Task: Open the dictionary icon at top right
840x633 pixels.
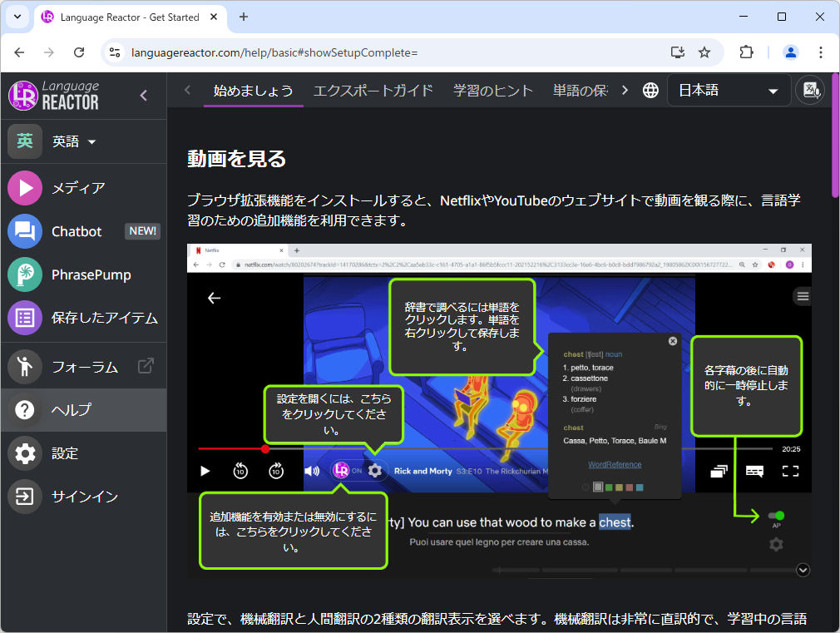Action: pos(810,89)
